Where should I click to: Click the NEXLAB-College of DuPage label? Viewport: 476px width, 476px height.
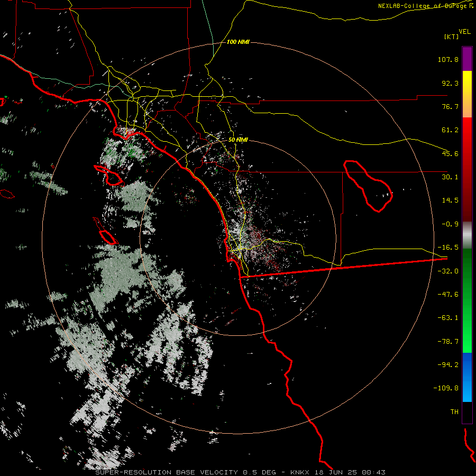[x=425, y=6]
